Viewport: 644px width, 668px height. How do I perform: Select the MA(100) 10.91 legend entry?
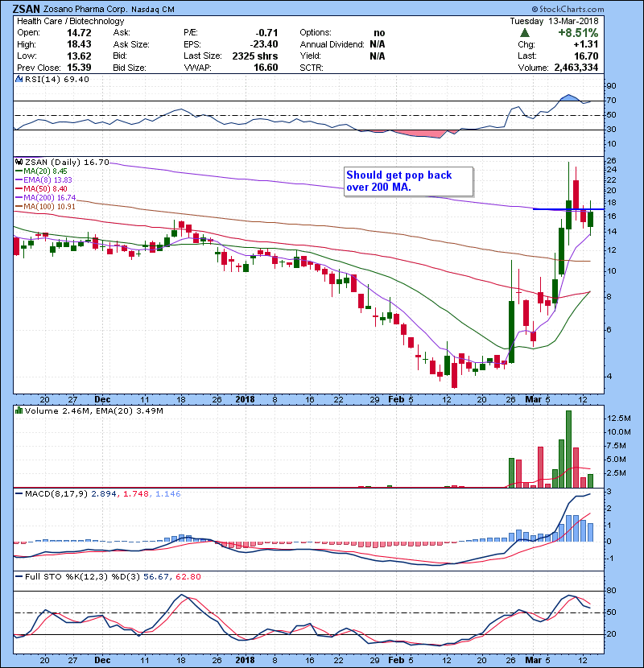click(45, 207)
